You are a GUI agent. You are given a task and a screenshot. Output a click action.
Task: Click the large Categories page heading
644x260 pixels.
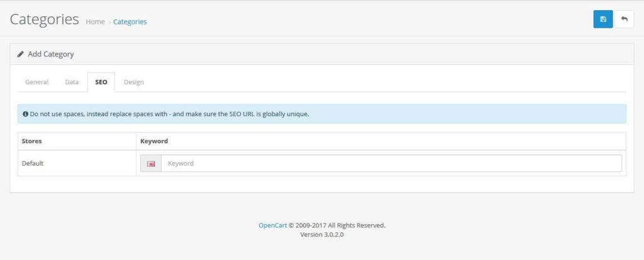pyautogui.click(x=44, y=19)
